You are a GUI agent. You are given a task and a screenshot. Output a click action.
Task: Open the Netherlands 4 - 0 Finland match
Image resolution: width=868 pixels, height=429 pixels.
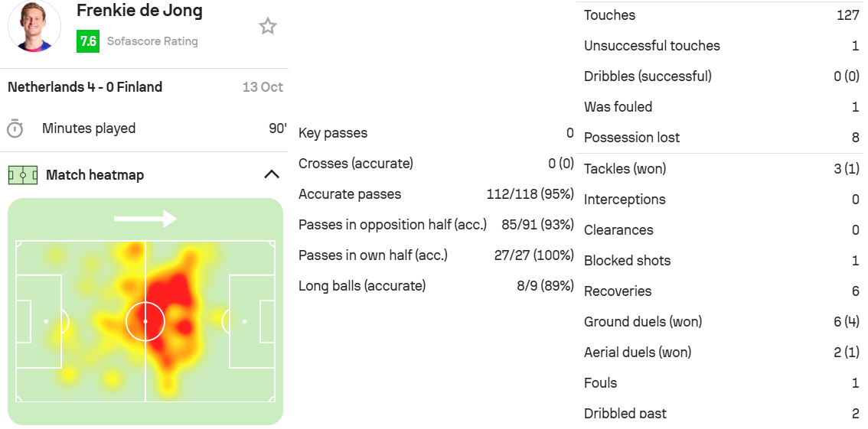(85, 87)
